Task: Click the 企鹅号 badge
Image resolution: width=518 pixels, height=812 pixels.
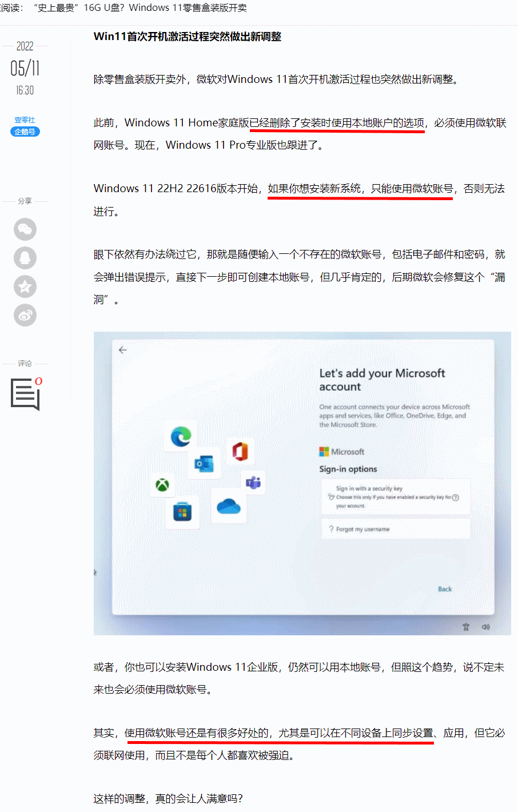Action: pos(25,132)
